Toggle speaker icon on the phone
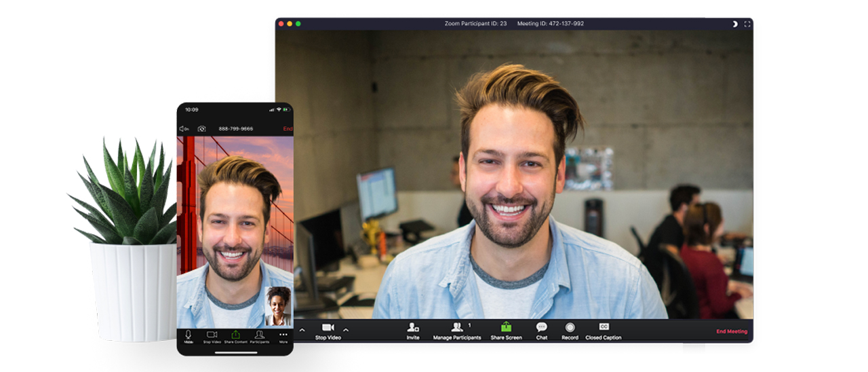The height and width of the screenshot is (372, 868). pyautogui.click(x=184, y=128)
